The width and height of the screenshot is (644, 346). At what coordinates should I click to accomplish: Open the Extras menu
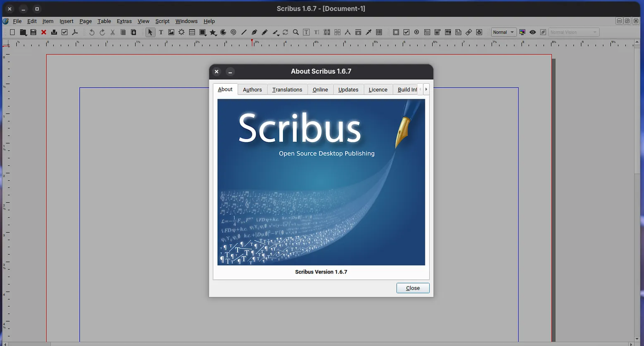124,21
